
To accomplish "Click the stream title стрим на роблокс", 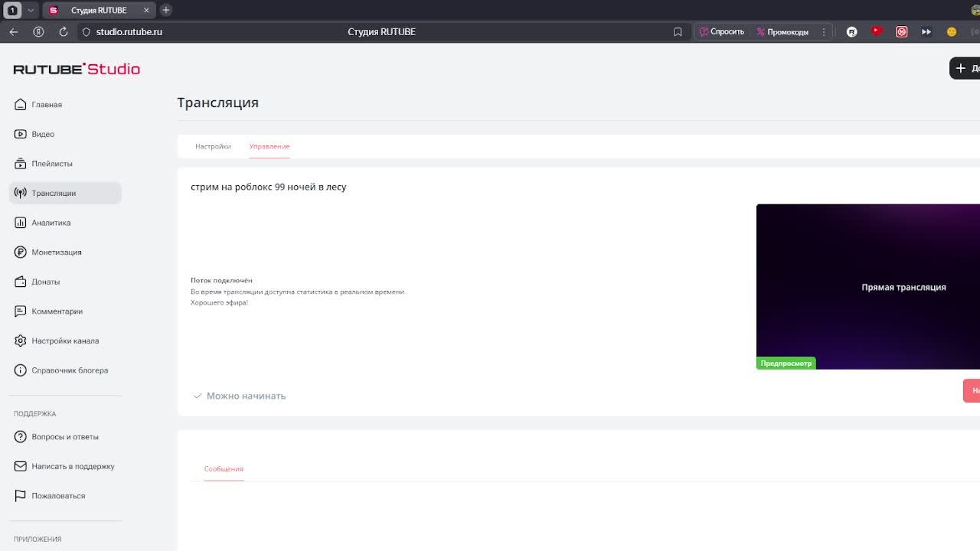I will (x=268, y=187).
